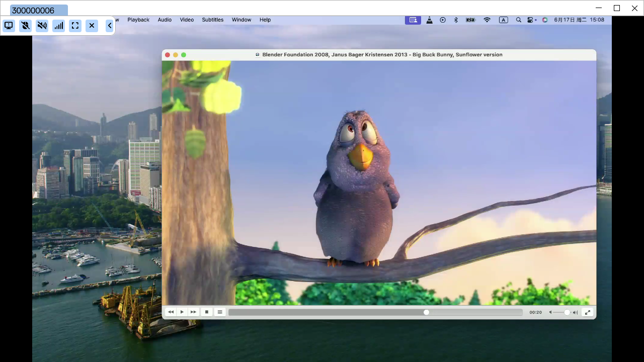Click the VLC cone icon in the macOS menu bar
The width and height of the screenshot is (644, 362).
point(429,20)
